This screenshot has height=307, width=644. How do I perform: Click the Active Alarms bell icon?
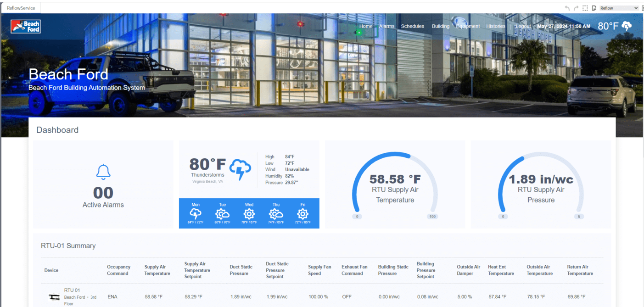[103, 172]
